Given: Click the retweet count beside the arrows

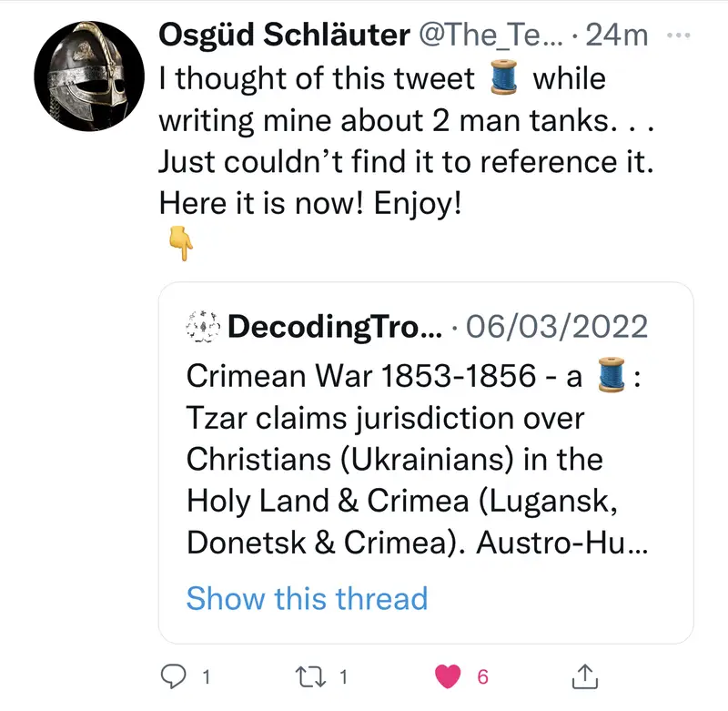Looking at the screenshot, I should click(x=343, y=676).
